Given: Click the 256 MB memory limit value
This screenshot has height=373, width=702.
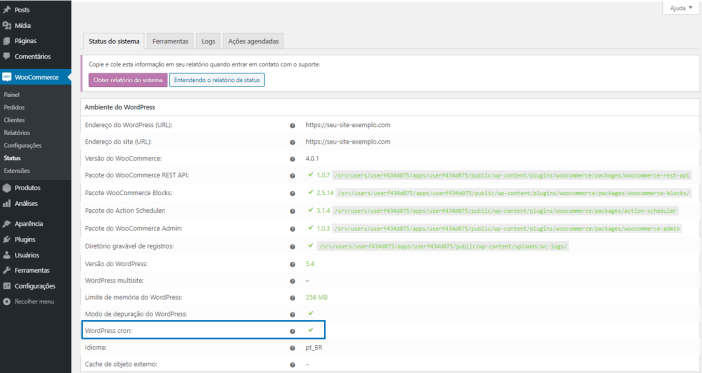Looking at the screenshot, I should 317,297.
